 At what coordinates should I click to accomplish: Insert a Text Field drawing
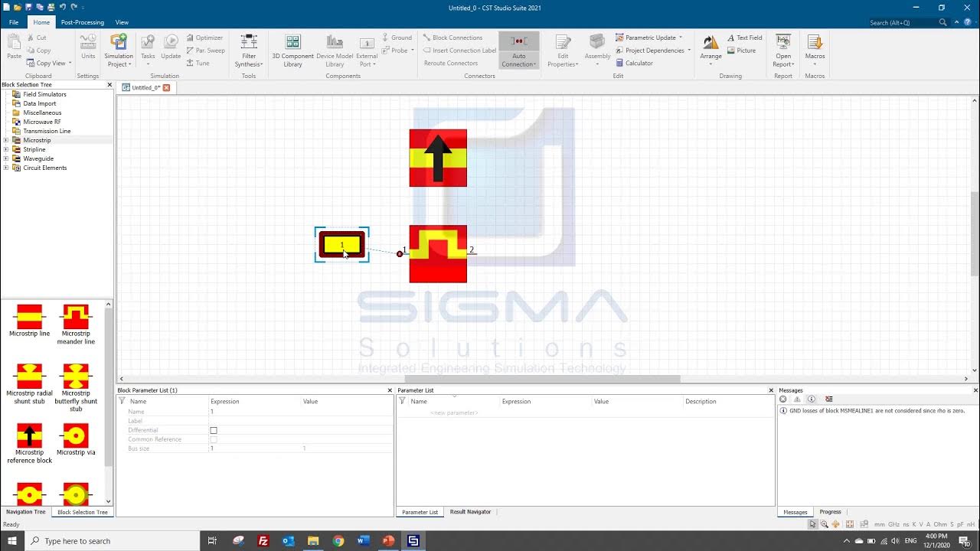click(743, 37)
